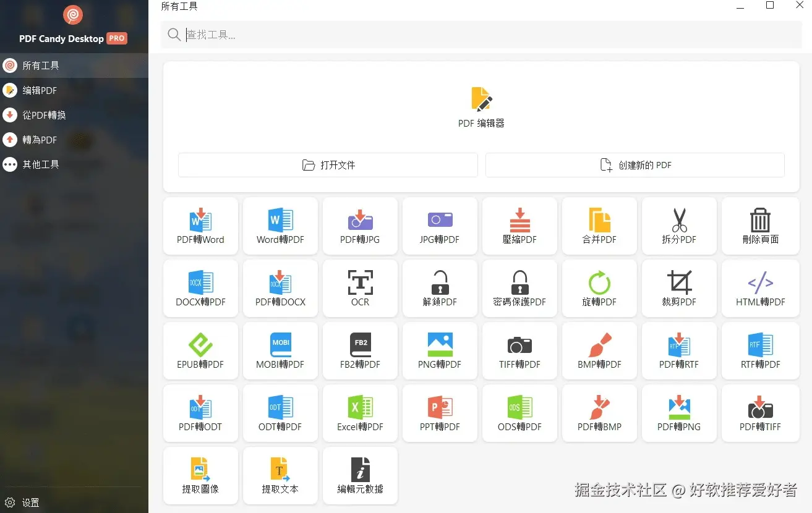
Task: Select the MOBI轉PDF tool
Action: [x=280, y=350]
